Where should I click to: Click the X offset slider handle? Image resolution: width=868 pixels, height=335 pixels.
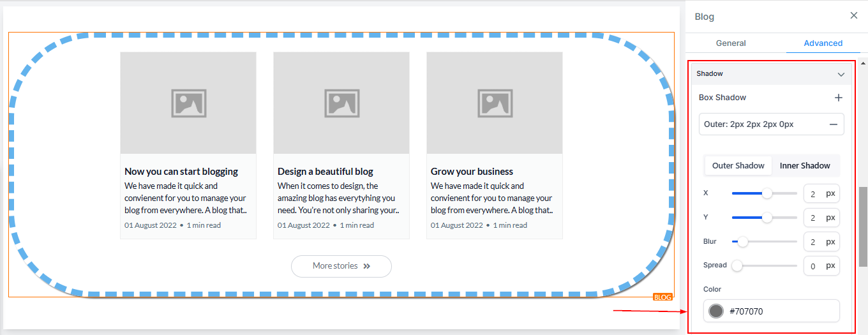click(x=767, y=193)
